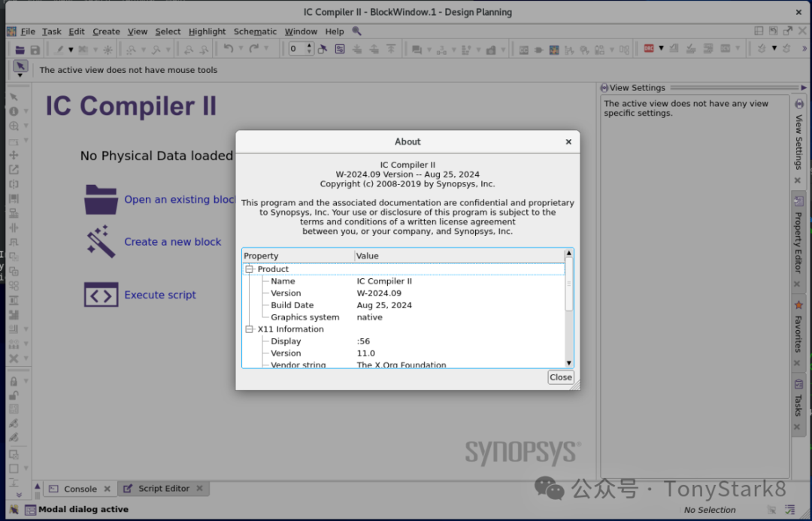The height and width of the screenshot is (521, 812).
Task: Click the info circle icon in left toolbar
Action: [14, 111]
